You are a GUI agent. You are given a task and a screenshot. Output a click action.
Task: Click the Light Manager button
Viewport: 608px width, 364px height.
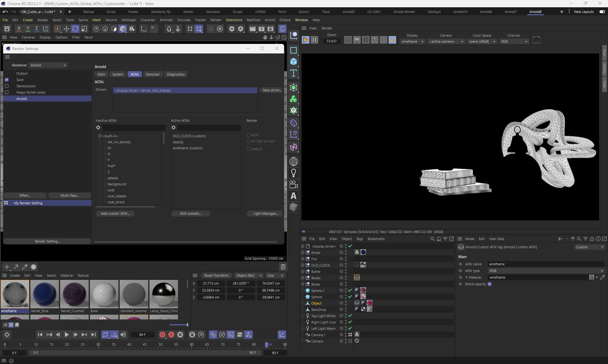click(x=265, y=213)
